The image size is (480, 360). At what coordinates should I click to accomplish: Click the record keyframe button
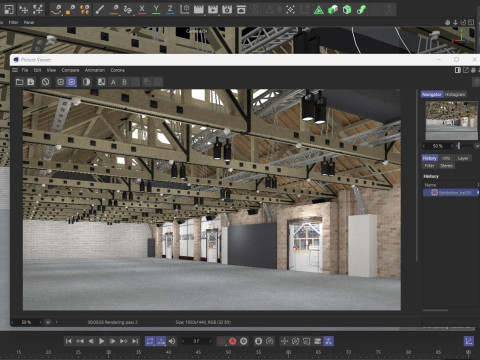pyautogui.click(x=222, y=341)
